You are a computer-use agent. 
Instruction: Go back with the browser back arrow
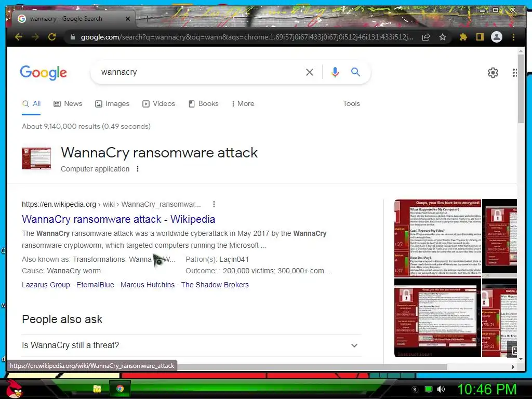click(19, 37)
